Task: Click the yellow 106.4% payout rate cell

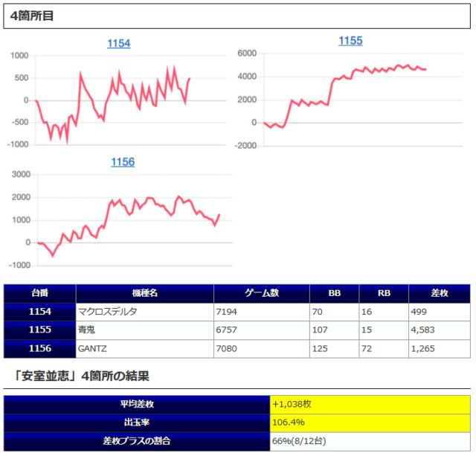Action: 370,423
